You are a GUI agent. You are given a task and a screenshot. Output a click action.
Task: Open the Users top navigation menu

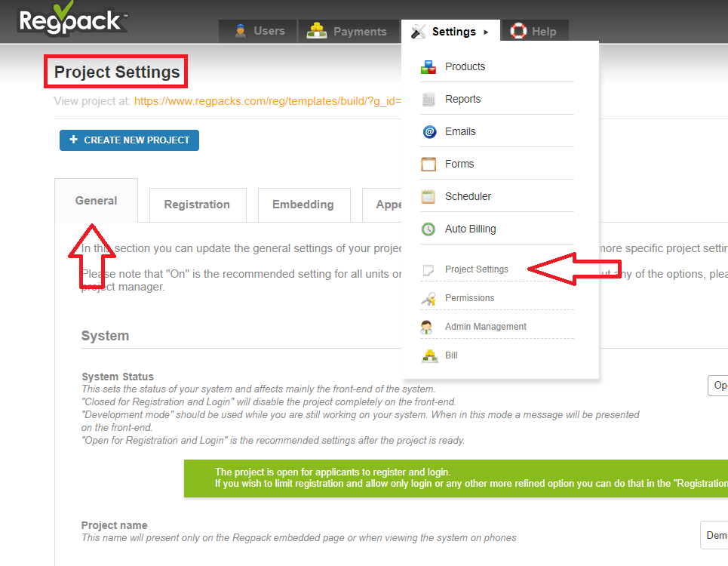click(x=260, y=32)
